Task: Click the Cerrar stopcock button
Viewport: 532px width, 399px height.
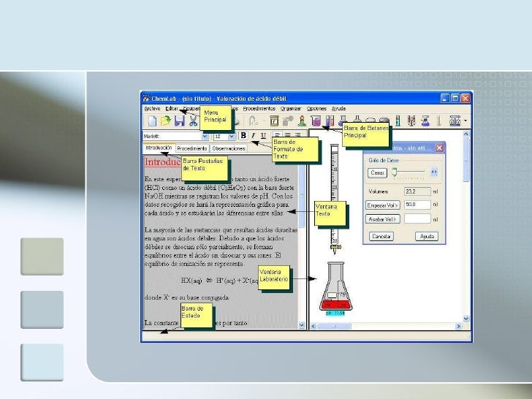Action: tap(377, 172)
